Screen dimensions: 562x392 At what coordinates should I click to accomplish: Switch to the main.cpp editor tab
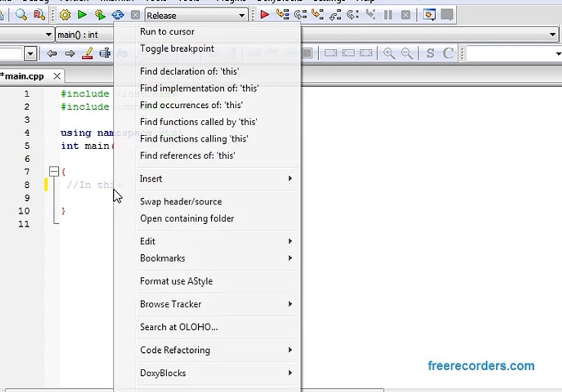[x=23, y=76]
